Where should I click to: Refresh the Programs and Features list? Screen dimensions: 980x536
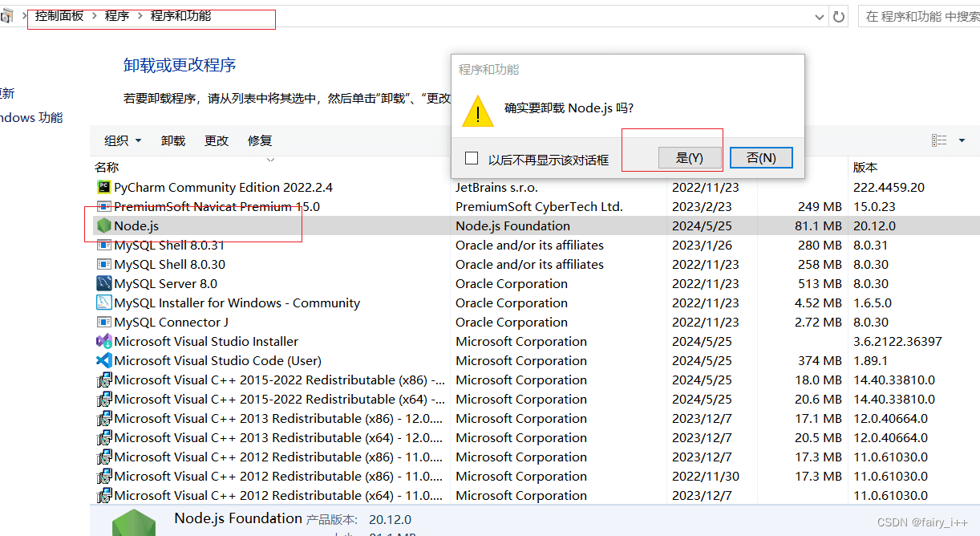tap(840, 16)
